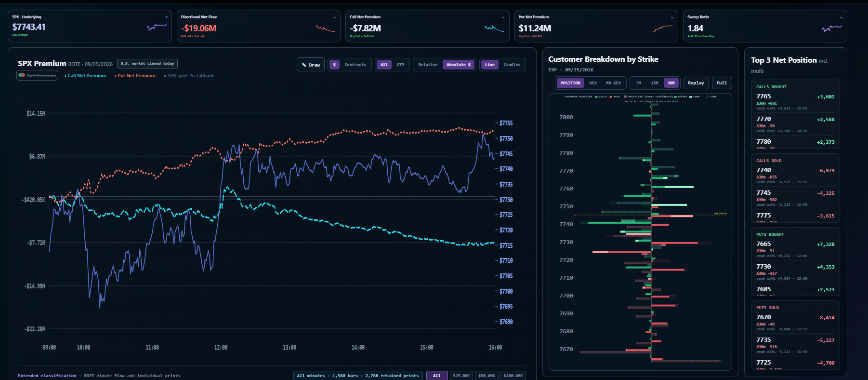Click All minutes bars summary badge
The image size is (868, 380).
pyautogui.click(x=358, y=376)
